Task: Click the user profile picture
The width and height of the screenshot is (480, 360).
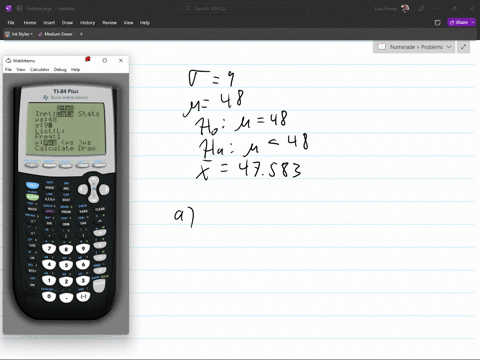Action: 405,9
